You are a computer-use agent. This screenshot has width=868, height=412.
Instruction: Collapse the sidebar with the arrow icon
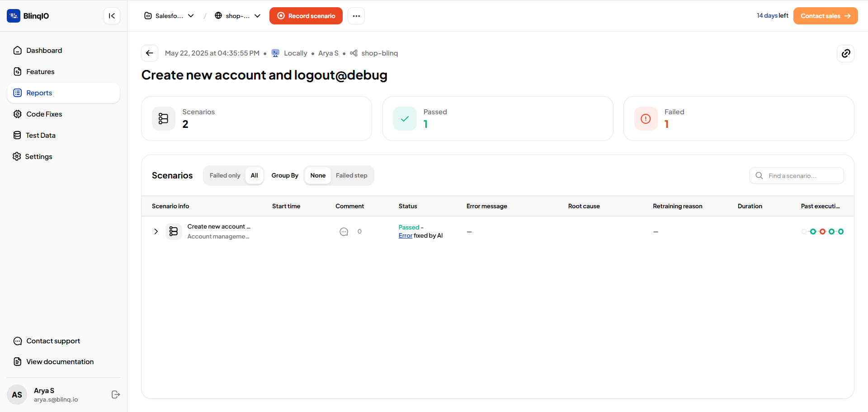coord(112,16)
